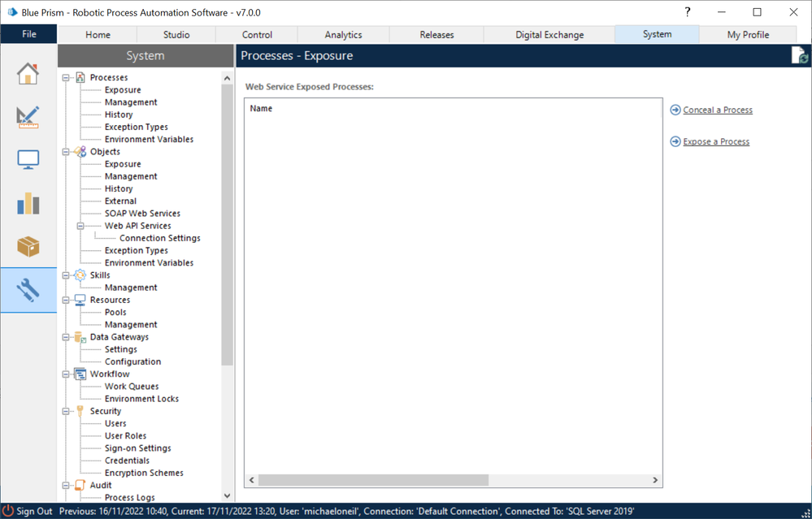Switch to the Home tab
Screen dimensions: 812x519
pos(98,35)
